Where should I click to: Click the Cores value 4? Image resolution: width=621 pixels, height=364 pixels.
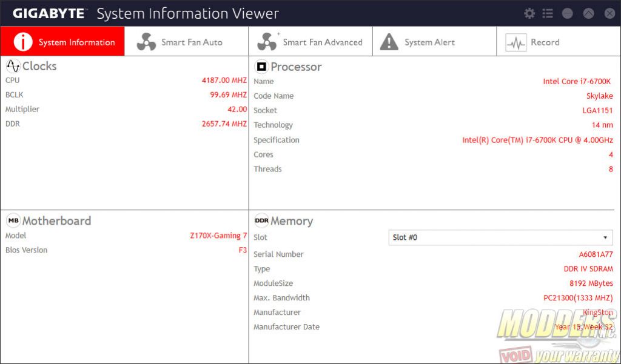[611, 154]
